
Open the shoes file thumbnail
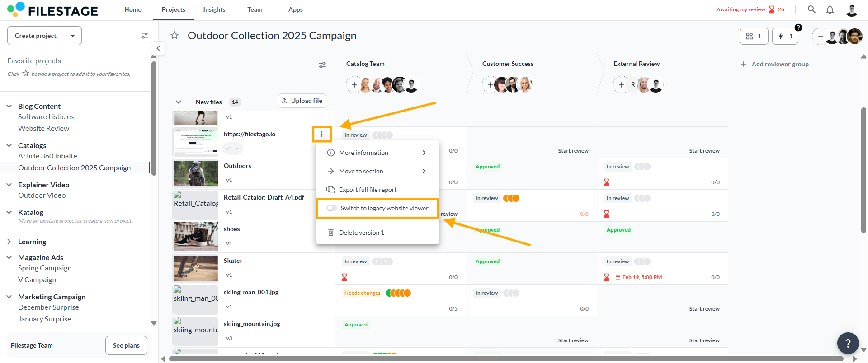(x=196, y=237)
